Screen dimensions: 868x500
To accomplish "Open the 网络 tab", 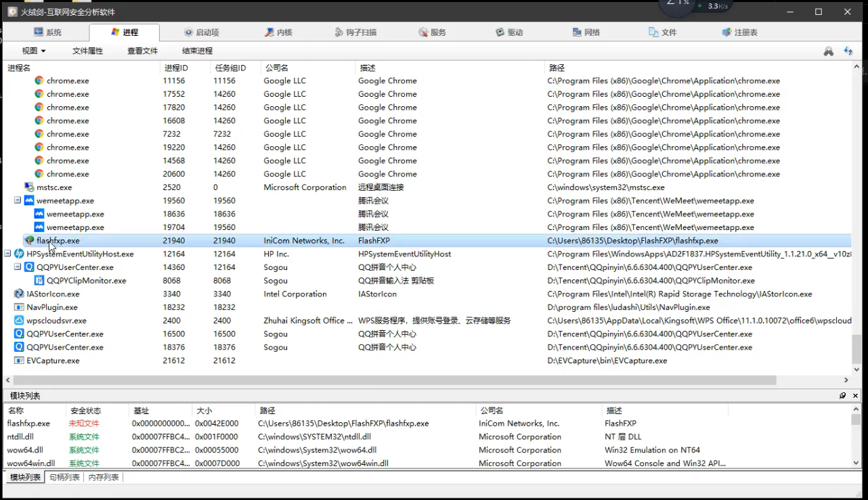I will pyautogui.click(x=586, y=32).
